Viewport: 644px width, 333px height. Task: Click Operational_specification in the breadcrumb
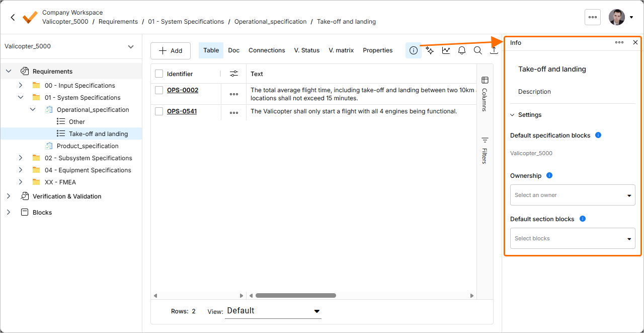click(270, 22)
